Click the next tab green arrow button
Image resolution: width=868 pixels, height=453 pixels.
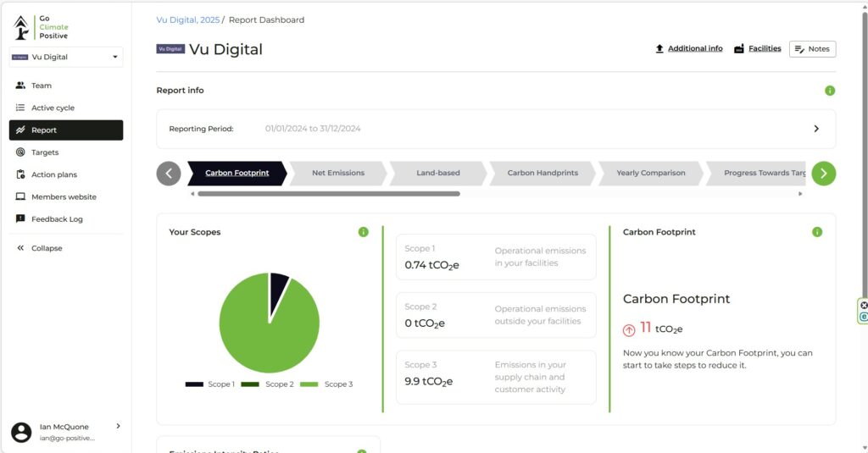[824, 174]
